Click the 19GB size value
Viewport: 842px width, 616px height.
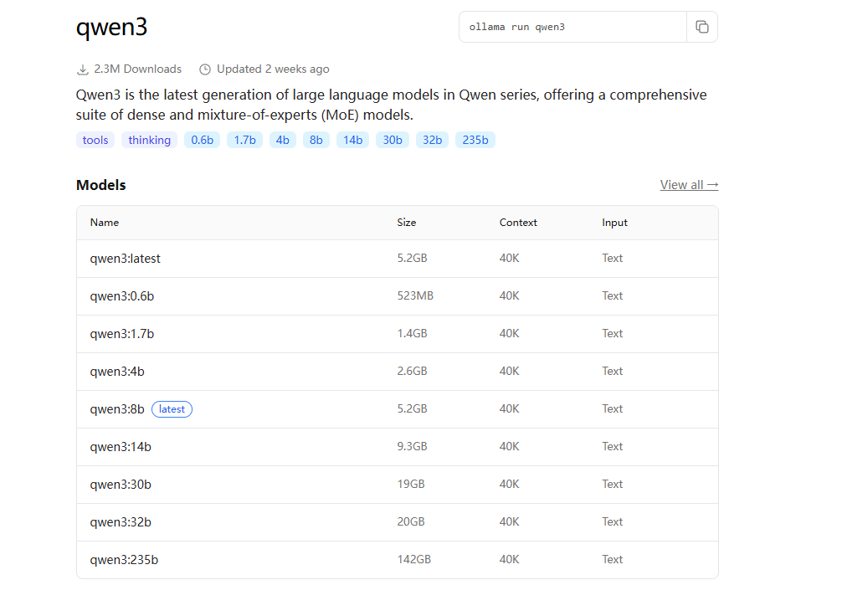pos(411,484)
